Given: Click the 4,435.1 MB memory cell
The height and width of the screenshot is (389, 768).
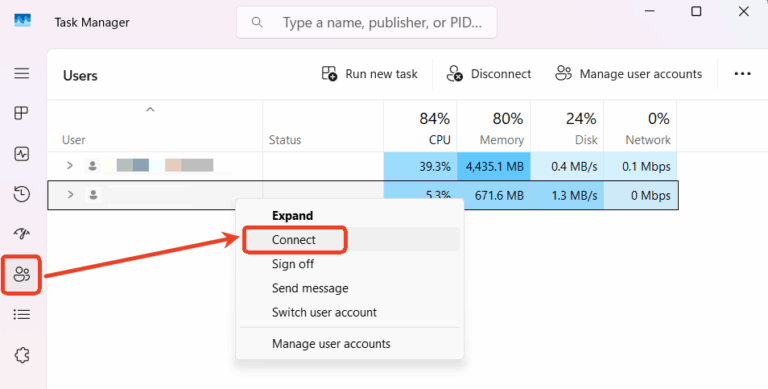Looking at the screenshot, I should pyautogui.click(x=494, y=166).
